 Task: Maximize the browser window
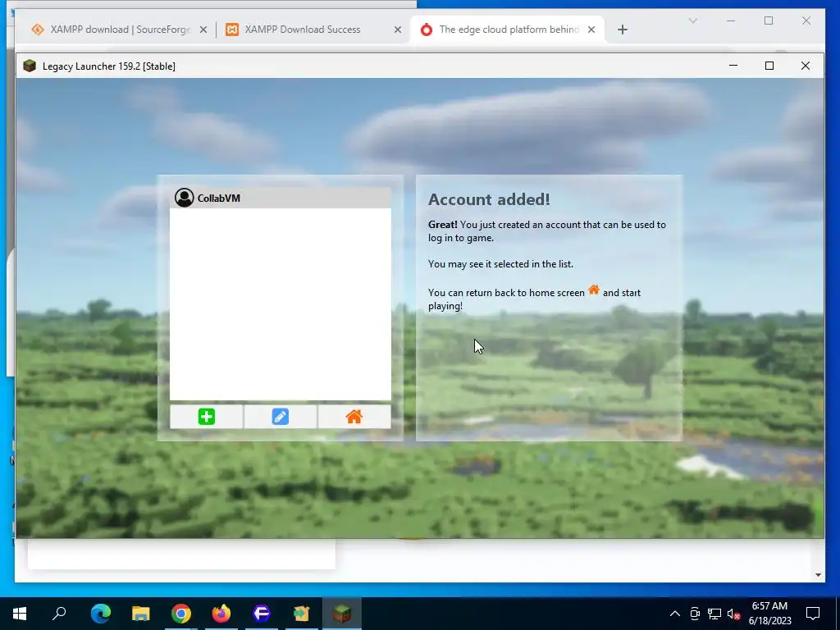click(769, 21)
